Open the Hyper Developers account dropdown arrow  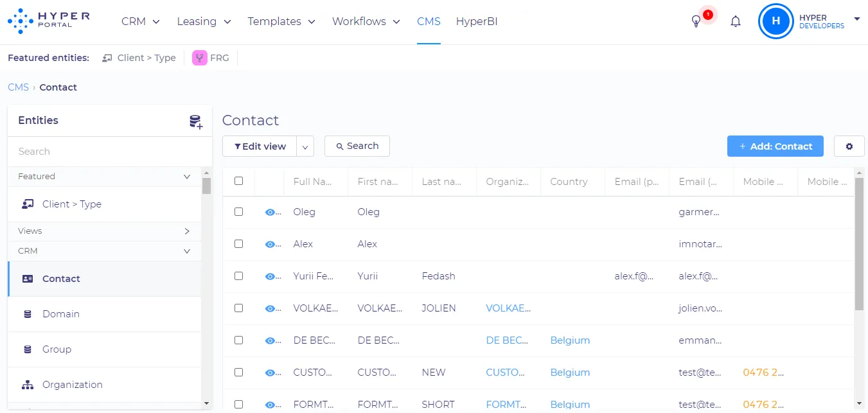(857, 19)
